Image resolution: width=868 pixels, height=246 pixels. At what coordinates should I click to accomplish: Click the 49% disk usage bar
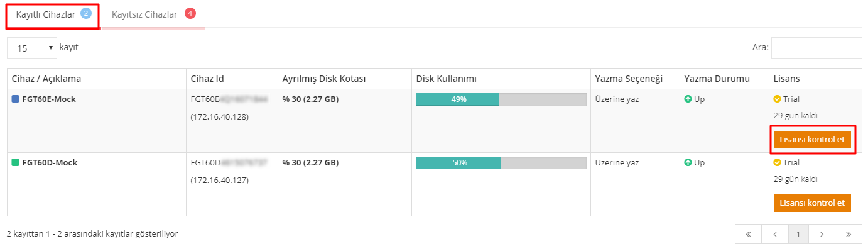click(501, 99)
